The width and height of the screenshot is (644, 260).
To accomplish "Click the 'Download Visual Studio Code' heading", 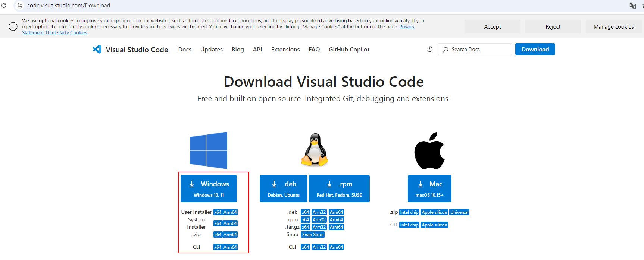I will point(323,82).
